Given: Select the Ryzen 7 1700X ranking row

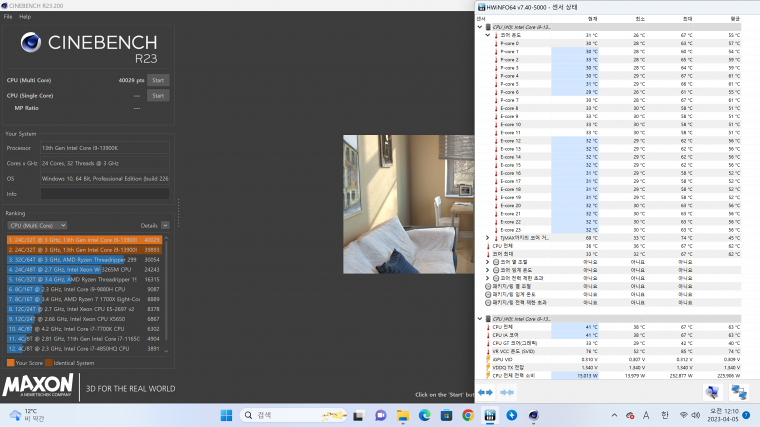Looking at the screenshot, I should point(84,299).
